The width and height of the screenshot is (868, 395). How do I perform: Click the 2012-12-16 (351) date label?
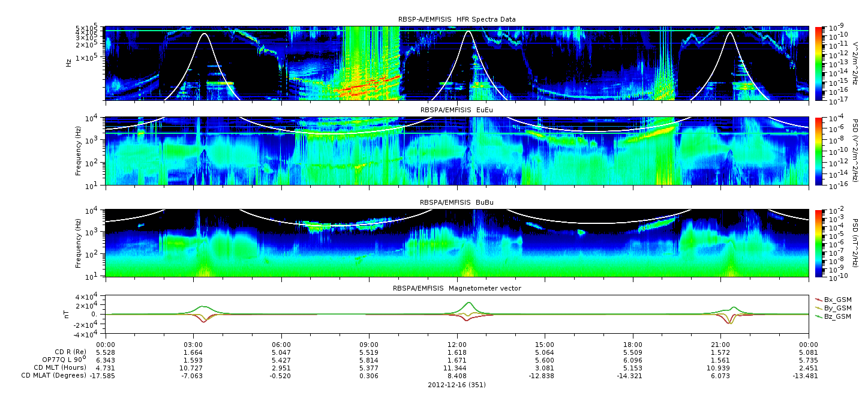pos(456,385)
